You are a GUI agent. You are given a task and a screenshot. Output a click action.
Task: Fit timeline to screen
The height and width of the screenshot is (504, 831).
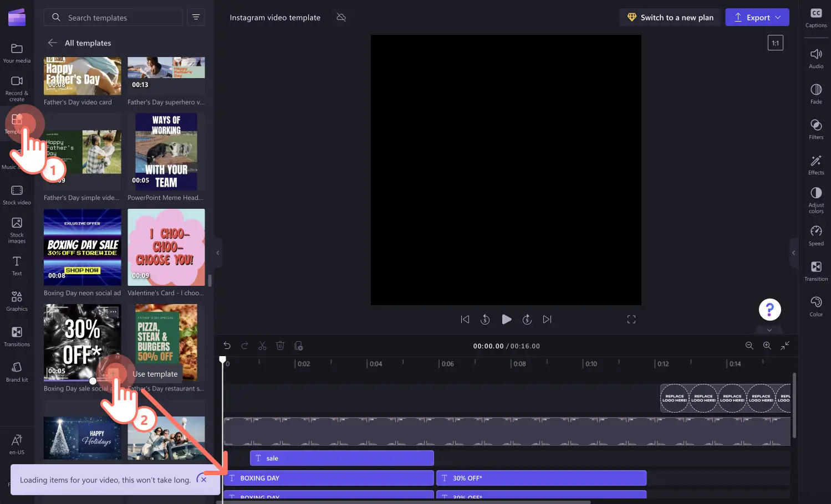tap(785, 346)
